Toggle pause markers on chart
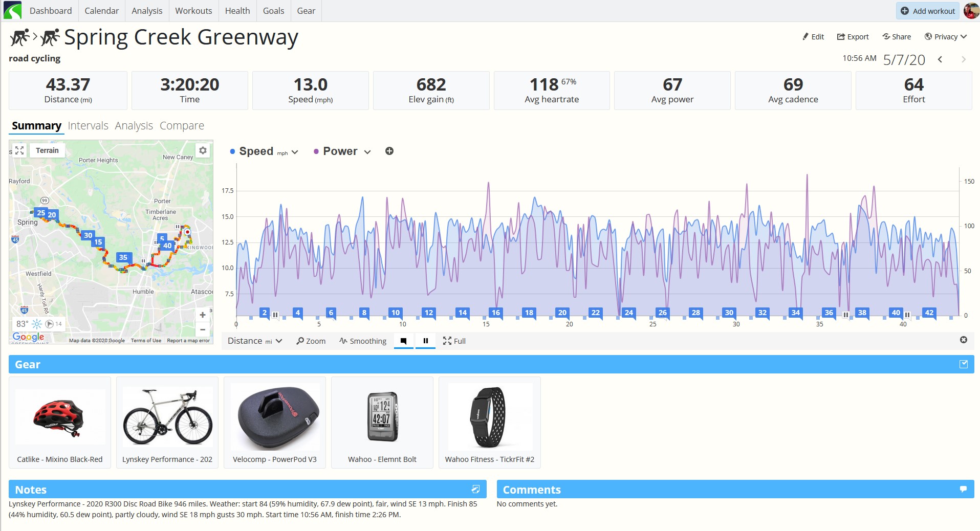The width and height of the screenshot is (980, 531). [x=425, y=341]
